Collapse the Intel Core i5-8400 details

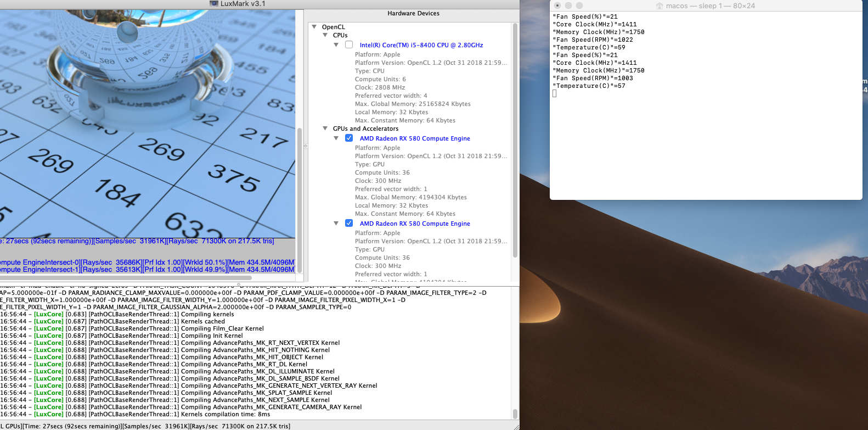click(336, 45)
